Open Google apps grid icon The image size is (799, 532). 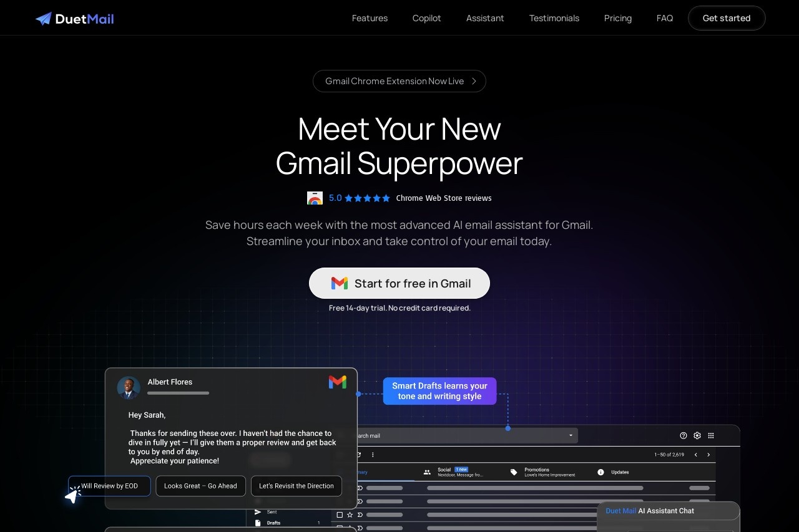click(711, 435)
